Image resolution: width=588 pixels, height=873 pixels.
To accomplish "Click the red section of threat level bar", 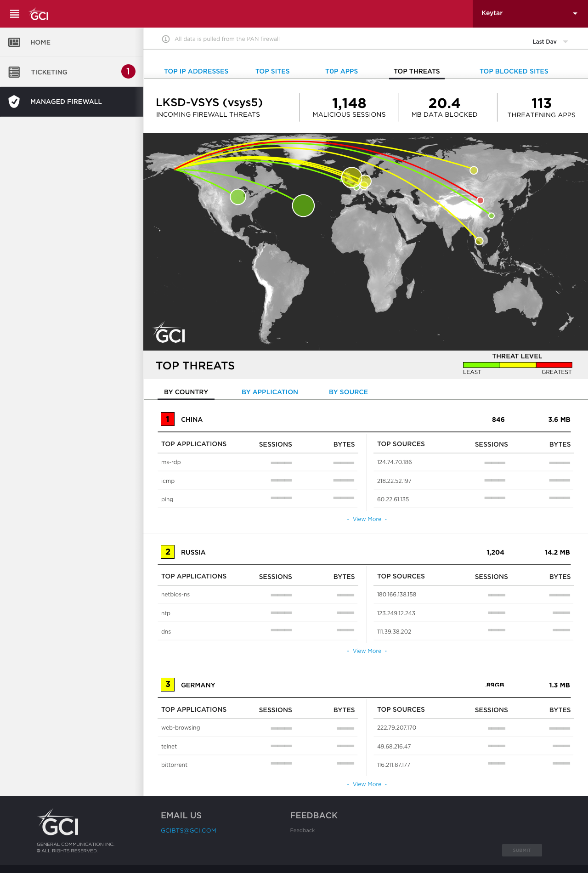I will pos(554,365).
